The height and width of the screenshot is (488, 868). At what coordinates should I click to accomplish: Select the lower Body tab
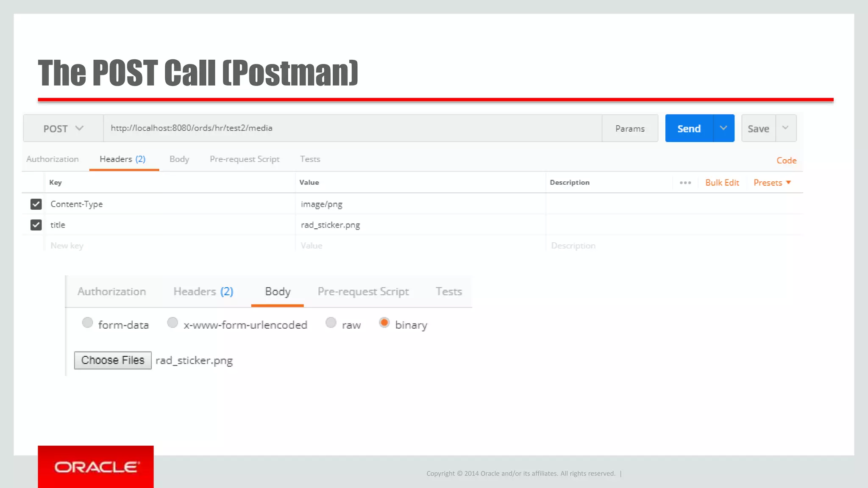[278, 292]
